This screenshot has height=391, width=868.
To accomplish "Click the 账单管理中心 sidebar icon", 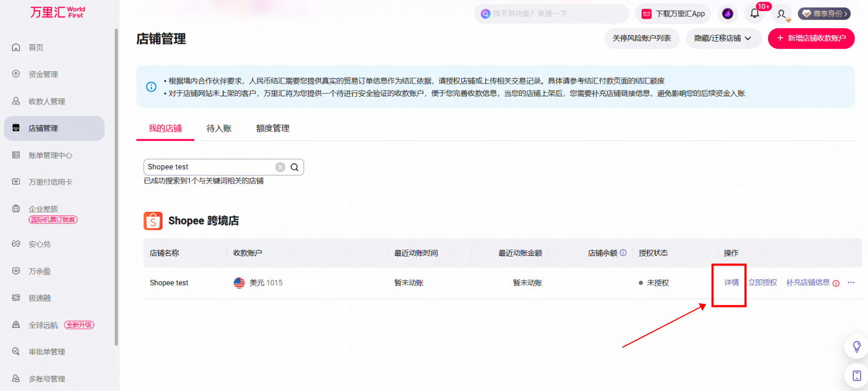I will 16,155.
